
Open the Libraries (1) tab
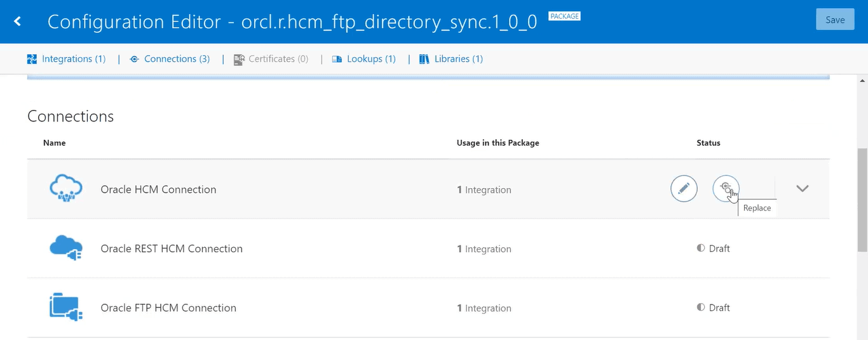click(459, 59)
